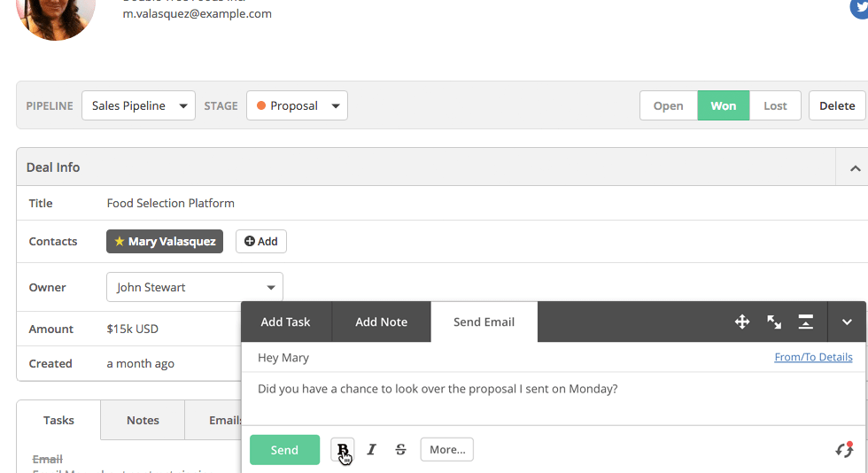This screenshot has height=473, width=868.
Task: Open From/To Details link
Action: tap(813, 357)
